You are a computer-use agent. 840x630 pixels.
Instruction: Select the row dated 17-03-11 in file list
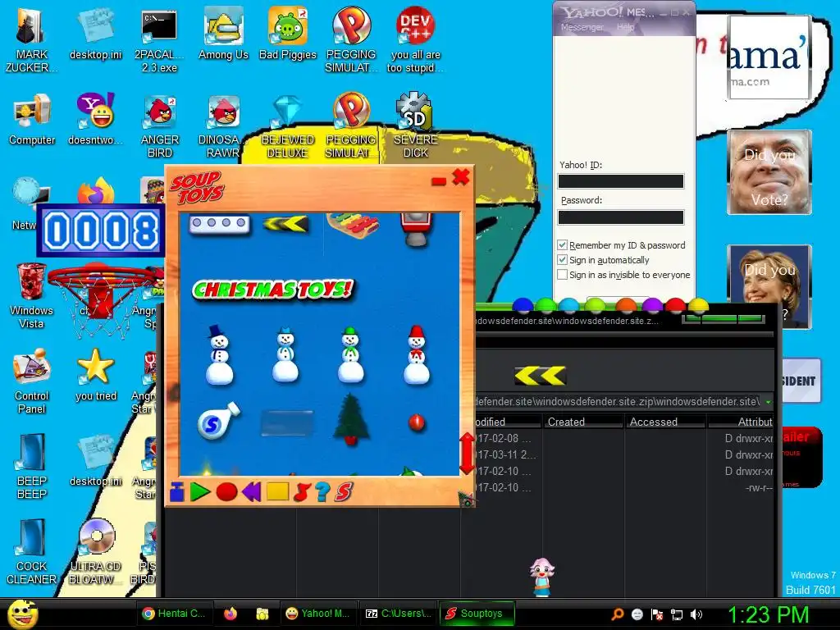click(624, 454)
